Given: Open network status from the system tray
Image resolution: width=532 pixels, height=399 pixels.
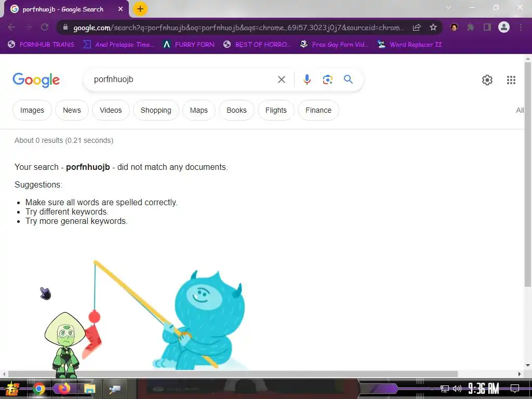Looking at the screenshot, I should pos(444,389).
